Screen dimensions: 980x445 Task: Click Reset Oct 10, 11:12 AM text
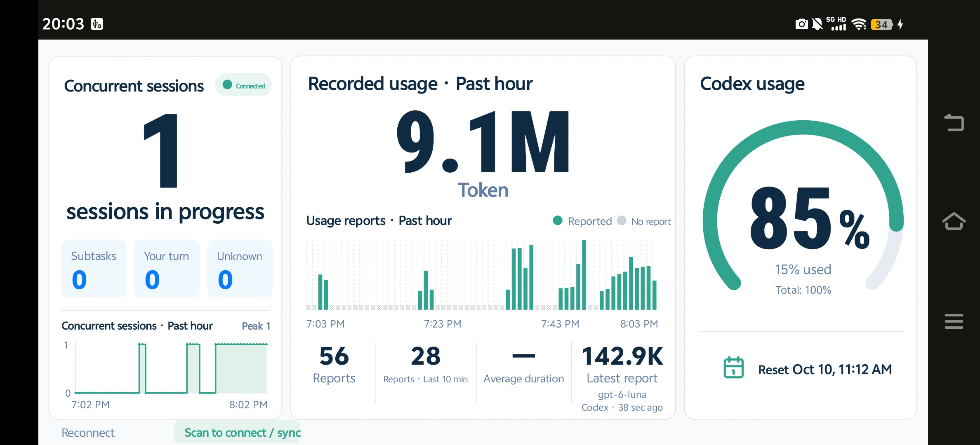(x=825, y=370)
